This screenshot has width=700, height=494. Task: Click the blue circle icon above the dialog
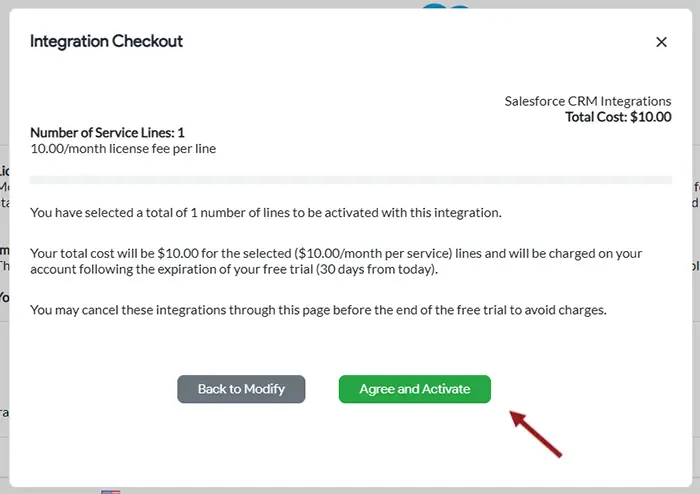(446, 5)
